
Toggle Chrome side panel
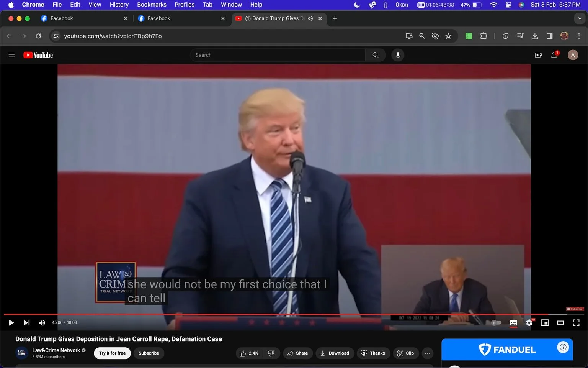pyautogui.click(x=549, y=36)
